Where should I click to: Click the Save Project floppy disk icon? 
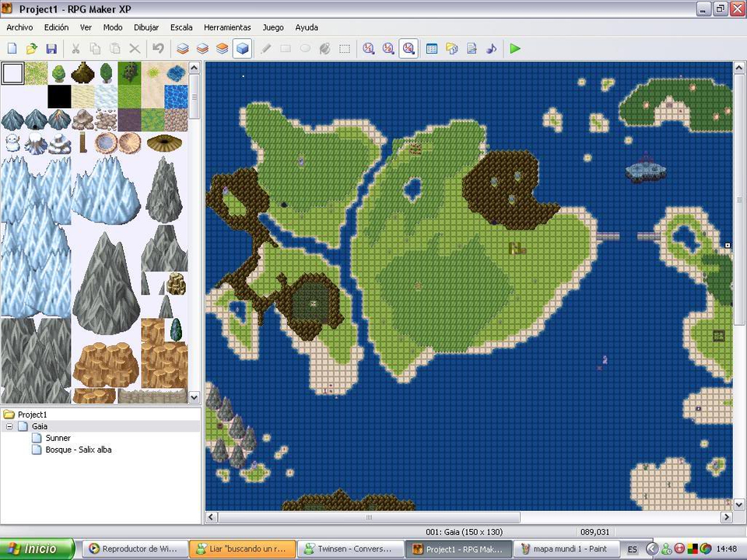click(51, 48)
